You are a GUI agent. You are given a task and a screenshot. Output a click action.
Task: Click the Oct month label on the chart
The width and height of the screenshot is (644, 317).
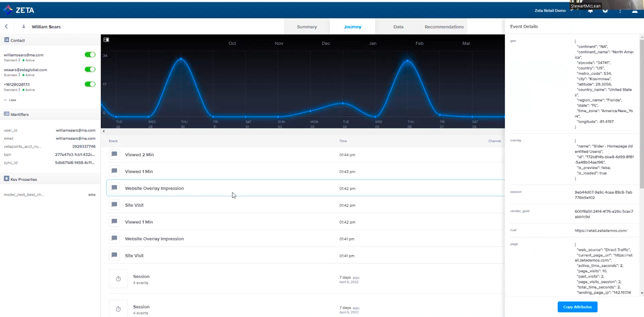232,43
